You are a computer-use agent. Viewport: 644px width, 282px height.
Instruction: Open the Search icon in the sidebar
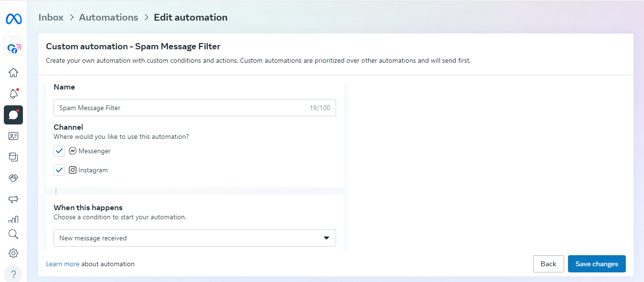[x=13, y=234]
